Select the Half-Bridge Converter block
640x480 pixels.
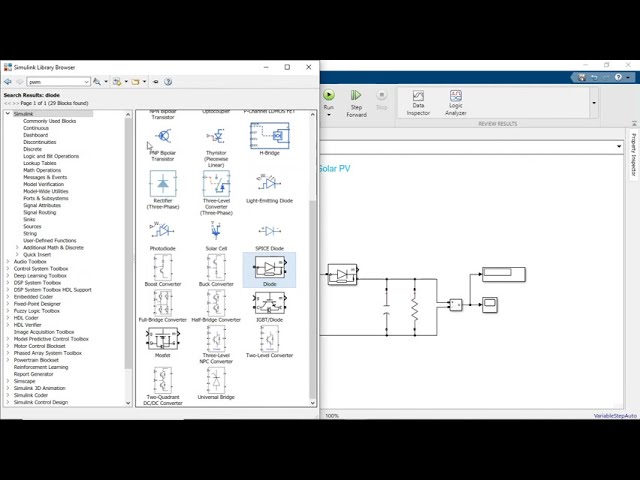coord(216,306)
